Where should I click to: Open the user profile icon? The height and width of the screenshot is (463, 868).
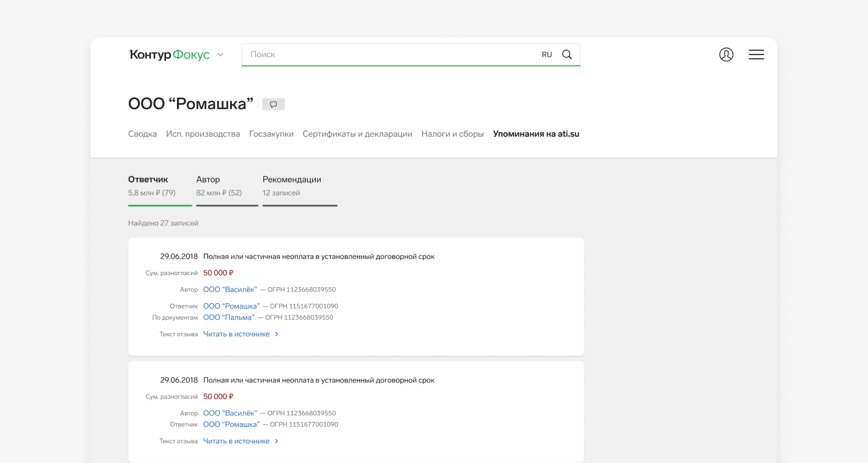726,55
